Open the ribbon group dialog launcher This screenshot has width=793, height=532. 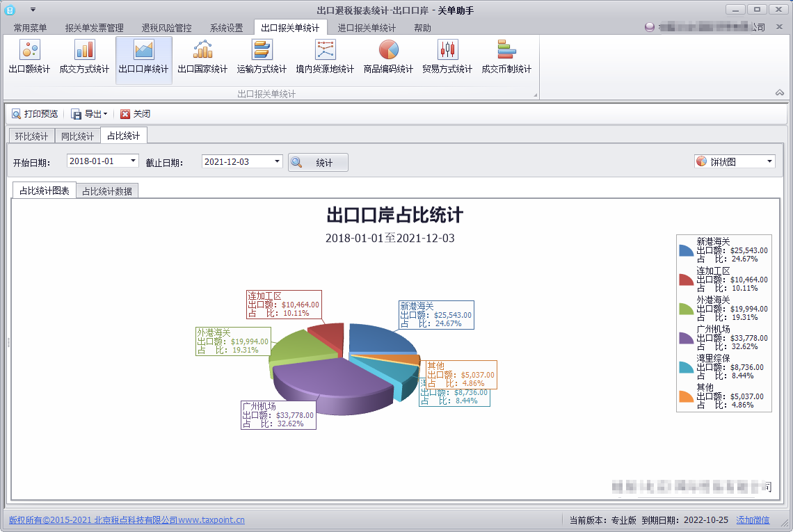[x=535, y=95]
